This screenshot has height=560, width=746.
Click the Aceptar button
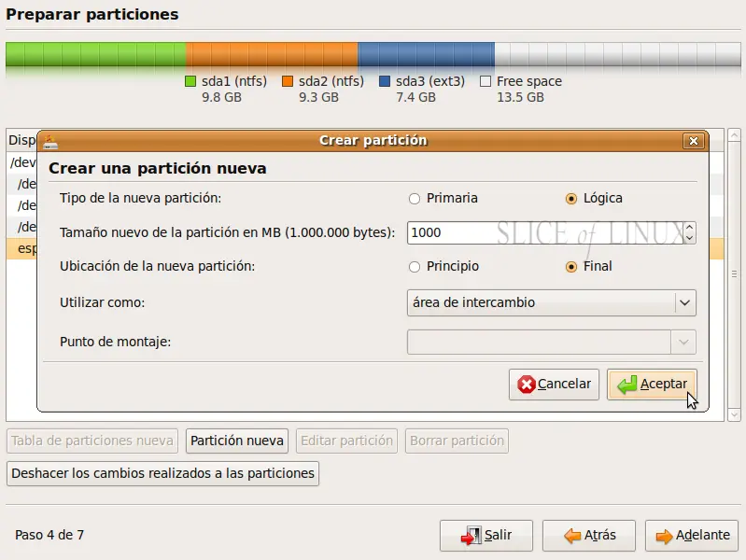point(652,384)
